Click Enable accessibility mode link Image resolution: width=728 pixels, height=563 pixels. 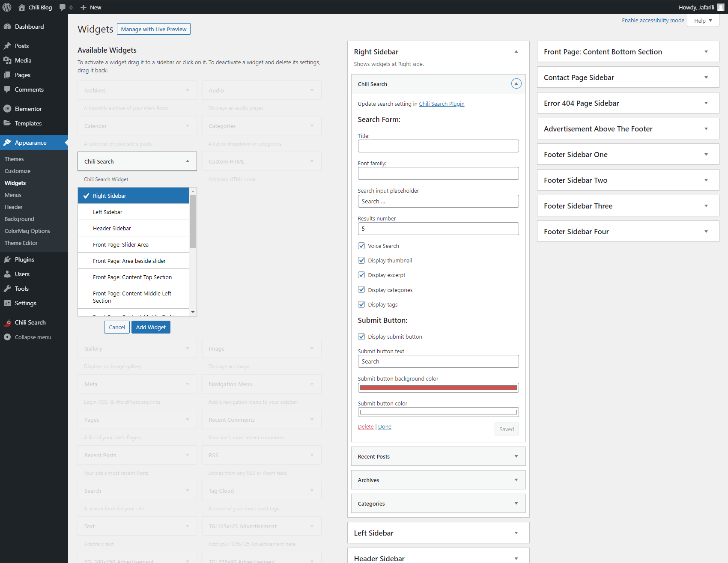click(653, 20)
